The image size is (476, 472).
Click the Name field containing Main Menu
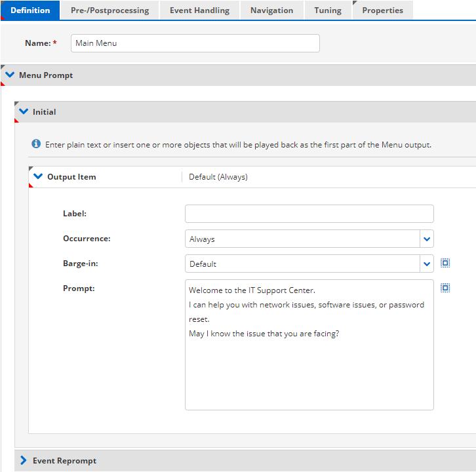point(195,43)
